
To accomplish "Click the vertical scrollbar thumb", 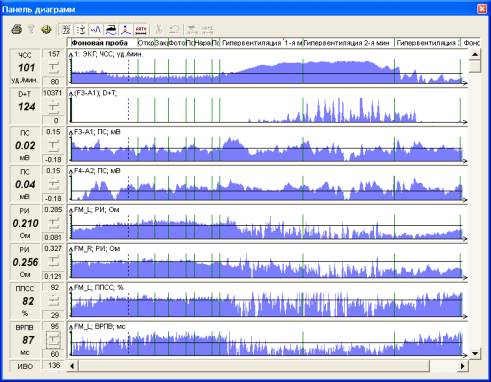I will 475,66.
